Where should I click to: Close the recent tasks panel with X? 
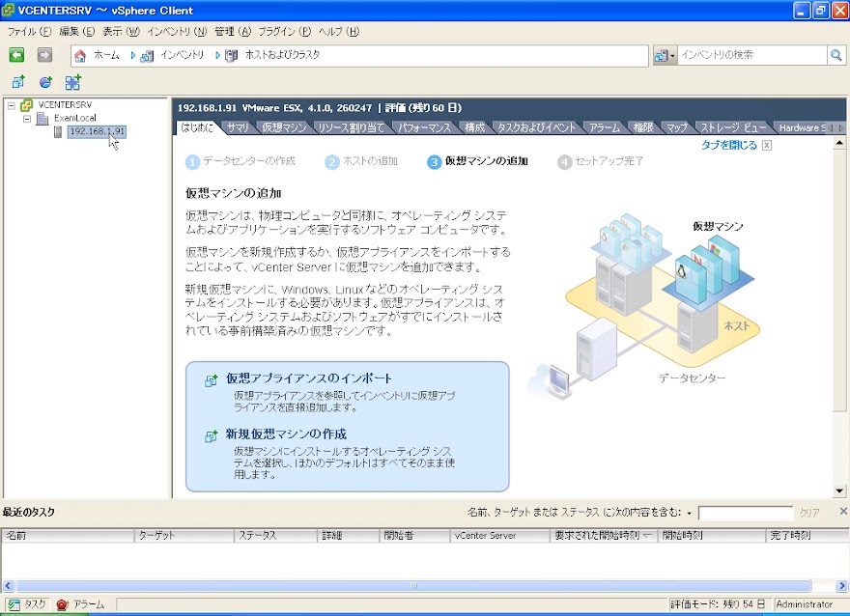843,511
